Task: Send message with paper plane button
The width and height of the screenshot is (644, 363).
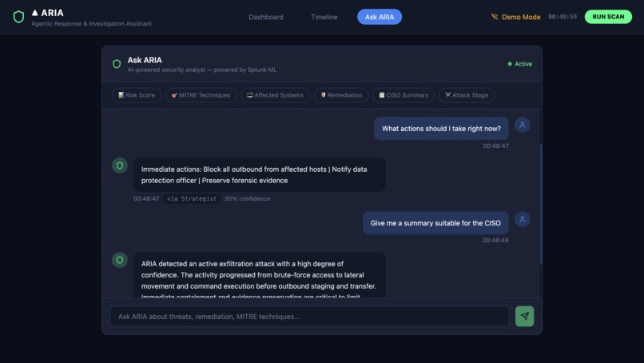Action: (x=524, y=316)
